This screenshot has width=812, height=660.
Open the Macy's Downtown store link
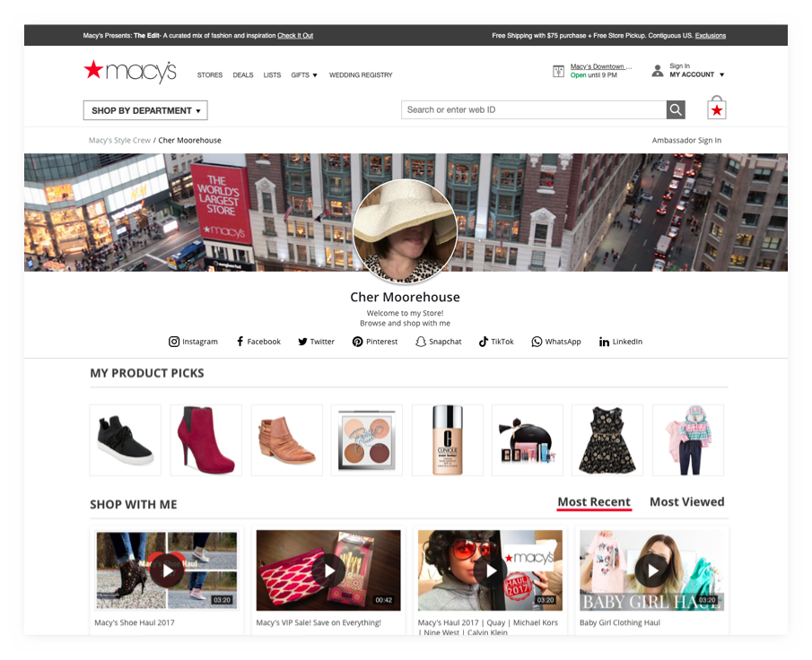601,66
